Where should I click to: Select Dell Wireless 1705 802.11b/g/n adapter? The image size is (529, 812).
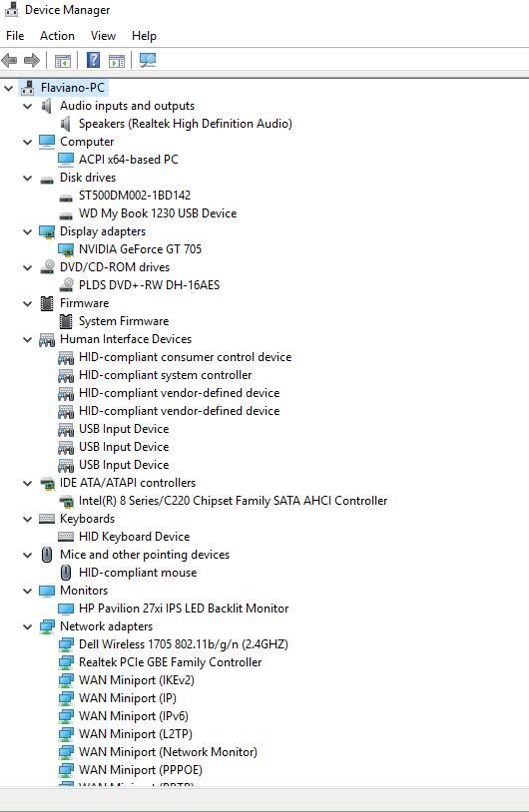pyautogui.click(x=184, y=644)
